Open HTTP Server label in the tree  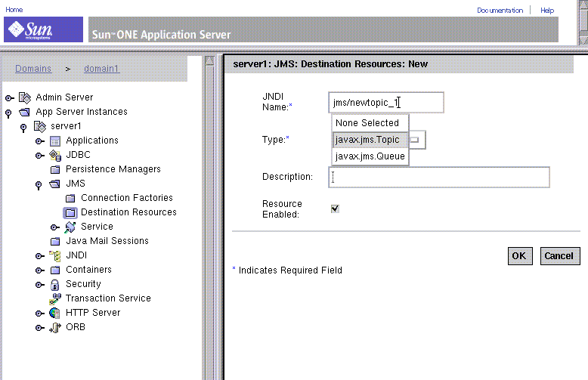(x=93, y=313)
